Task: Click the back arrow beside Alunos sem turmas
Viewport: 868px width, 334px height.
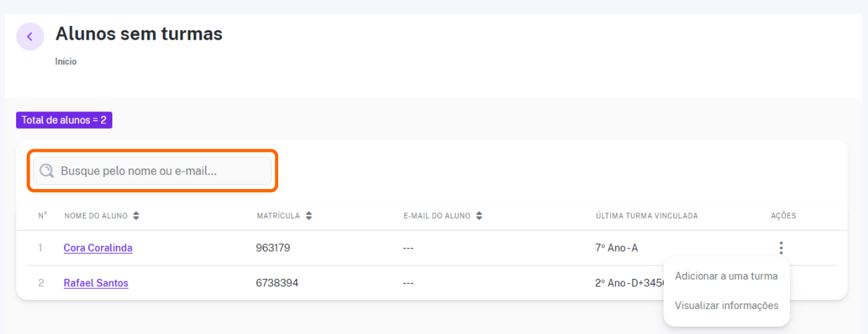Action: point(30,37)
